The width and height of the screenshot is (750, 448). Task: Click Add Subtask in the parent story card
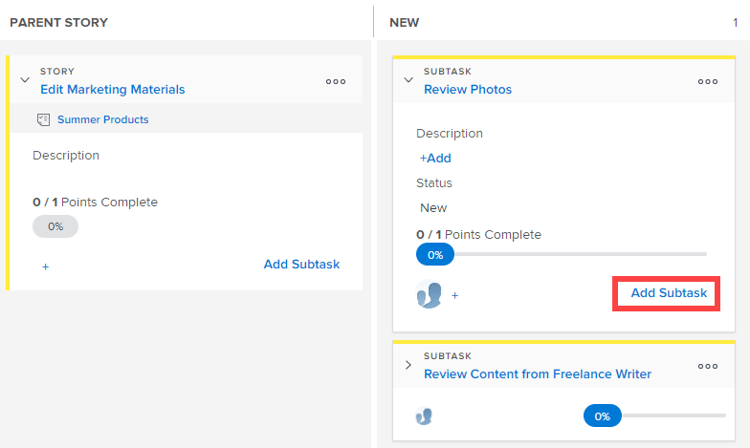[x=301, y=264]
